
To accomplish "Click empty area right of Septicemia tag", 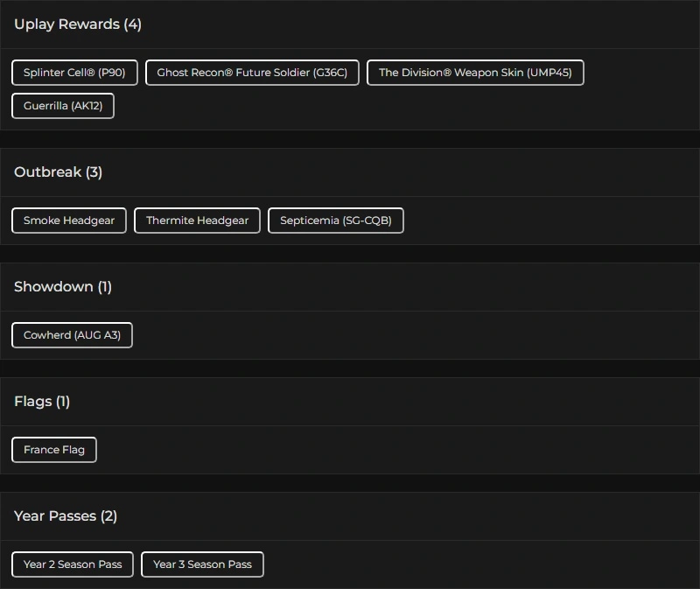I will pyautogui.click(x=542, y=221).
